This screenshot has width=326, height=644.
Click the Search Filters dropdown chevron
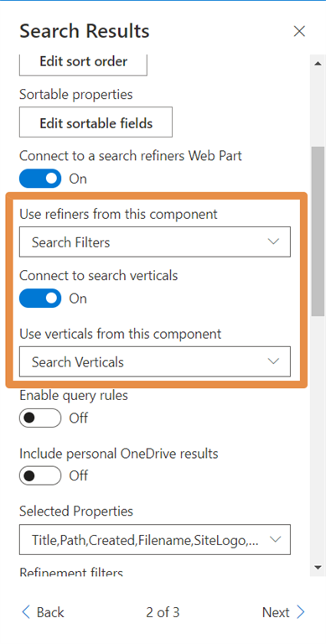click(273, 241)
